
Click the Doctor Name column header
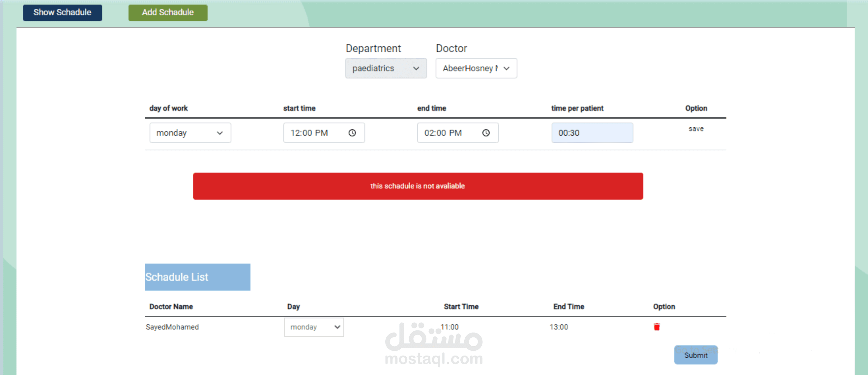click(x=171, y=306)
